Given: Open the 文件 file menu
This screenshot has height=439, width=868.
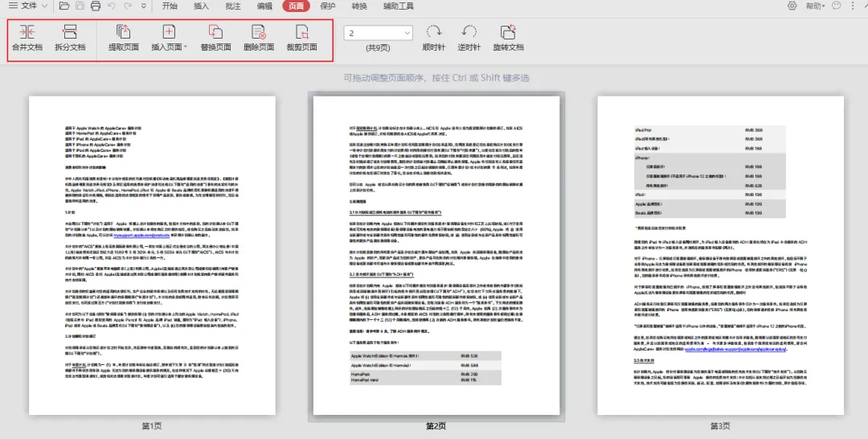Looking at the screenshot, I should 27,6.
